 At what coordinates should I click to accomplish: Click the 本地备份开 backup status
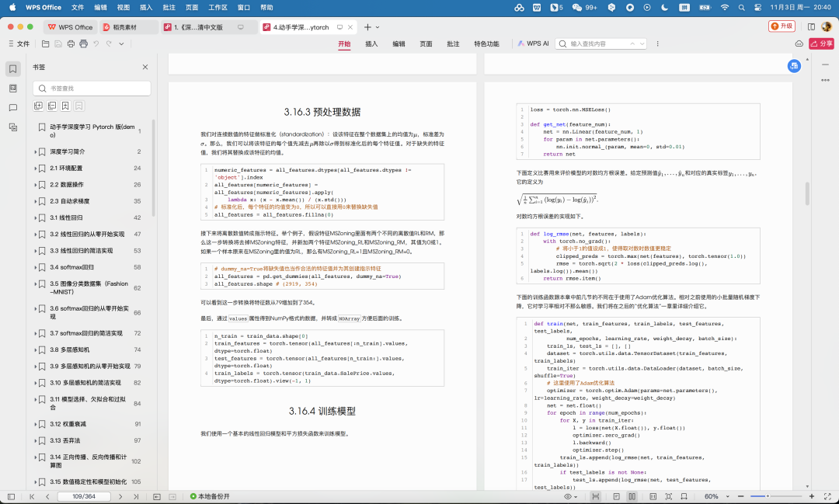(x=210, y=496)
